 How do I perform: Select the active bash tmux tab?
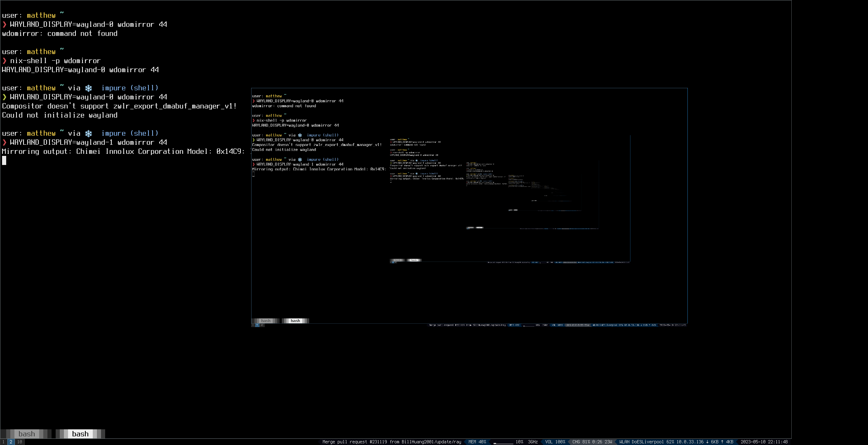80,434
